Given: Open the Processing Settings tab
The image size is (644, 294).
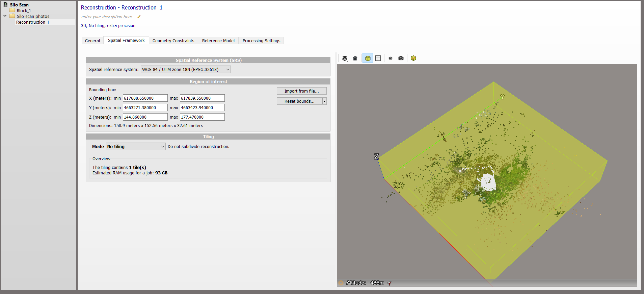Looking at the screenshot, I should click(x=261, y=41).
